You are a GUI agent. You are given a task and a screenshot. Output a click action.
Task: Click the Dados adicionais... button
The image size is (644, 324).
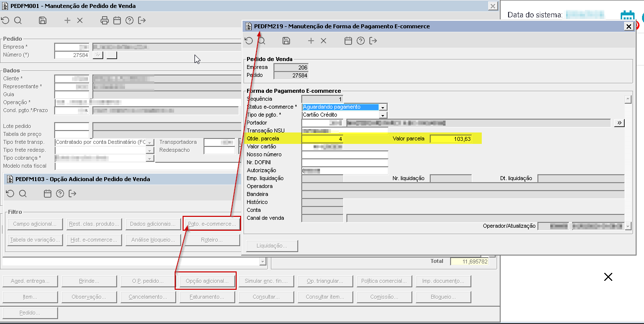(153, 224)
